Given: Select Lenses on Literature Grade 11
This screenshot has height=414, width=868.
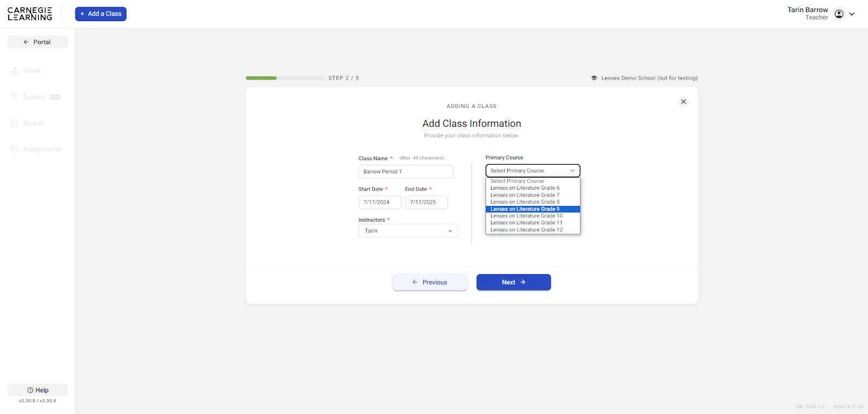Looking at the screenshot, I should coord(533,223).
